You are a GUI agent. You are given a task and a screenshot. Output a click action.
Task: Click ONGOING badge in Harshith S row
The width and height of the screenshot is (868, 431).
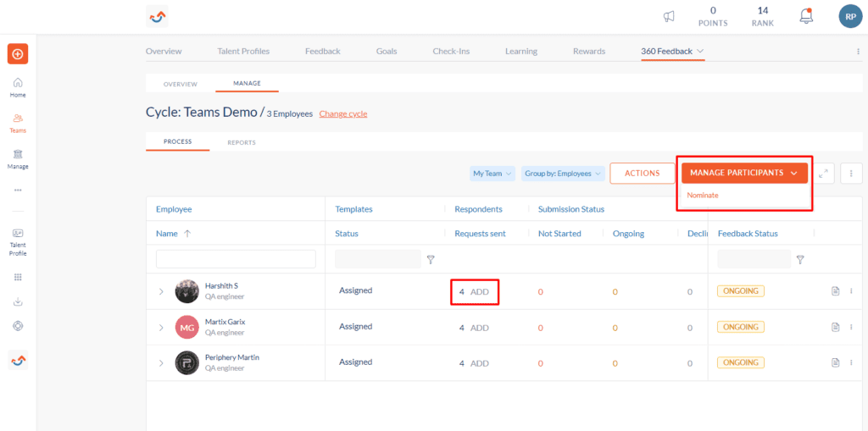coord(741,291)
